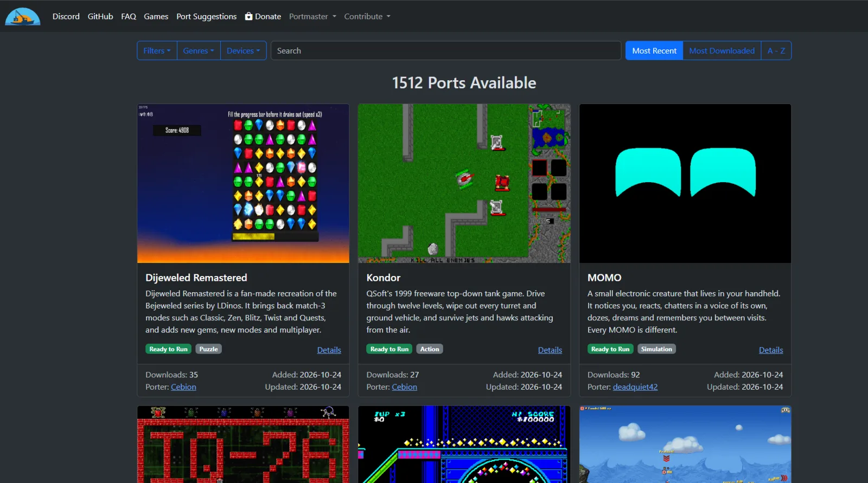Sort ports alphabetically A - Z
This screenshot has width=868, height=483.
(x=776, y=50)
